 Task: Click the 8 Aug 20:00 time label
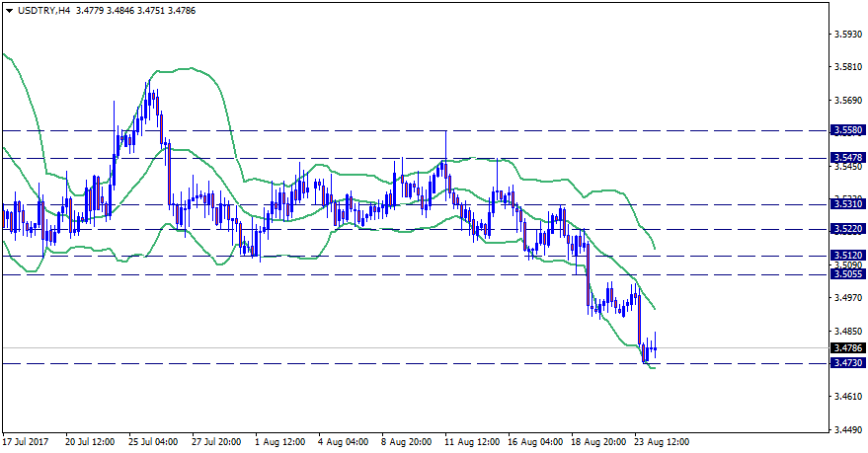coord(405,442)
